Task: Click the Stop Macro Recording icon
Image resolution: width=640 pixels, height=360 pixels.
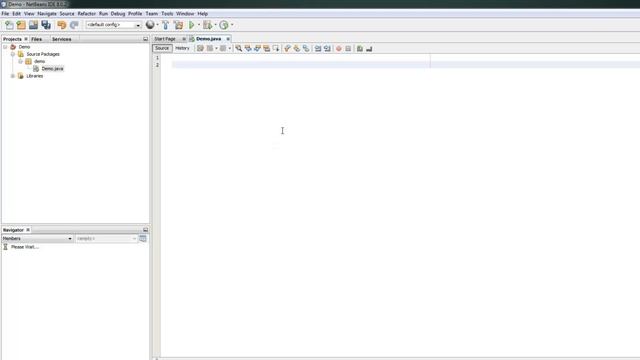Action: tap(348, 49)
